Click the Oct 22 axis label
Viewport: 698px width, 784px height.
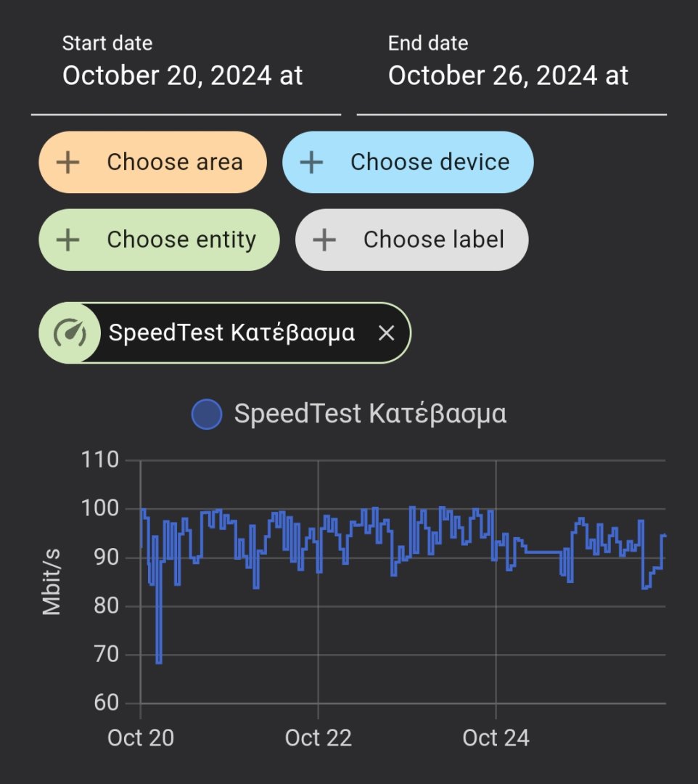coord(318,738)
